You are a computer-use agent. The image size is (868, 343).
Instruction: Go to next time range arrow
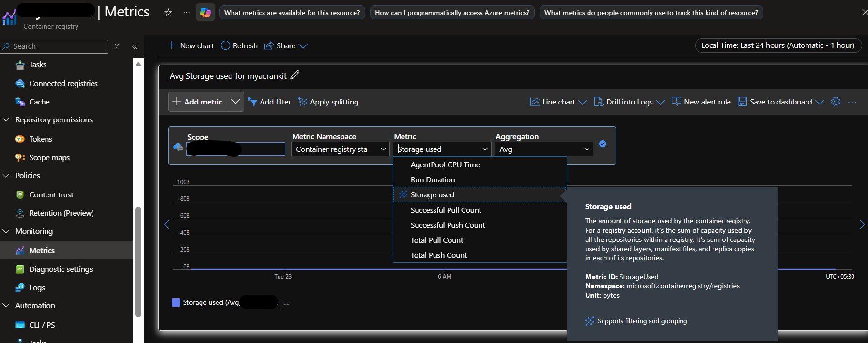point(862,224)
